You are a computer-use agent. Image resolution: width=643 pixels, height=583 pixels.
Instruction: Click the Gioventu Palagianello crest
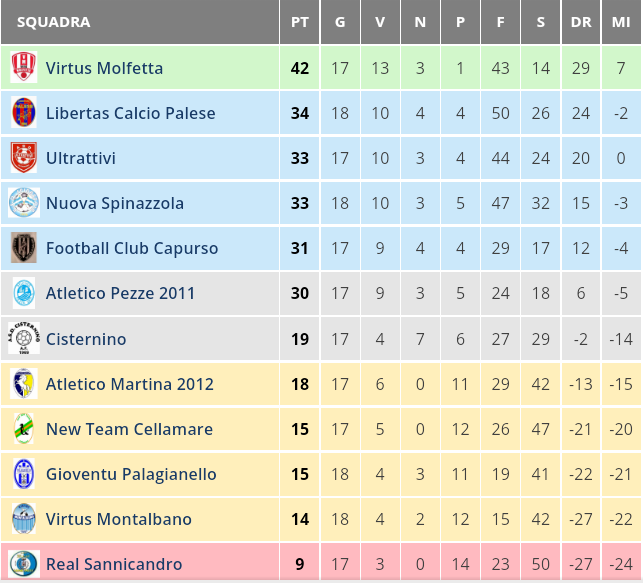click(23, 474)
